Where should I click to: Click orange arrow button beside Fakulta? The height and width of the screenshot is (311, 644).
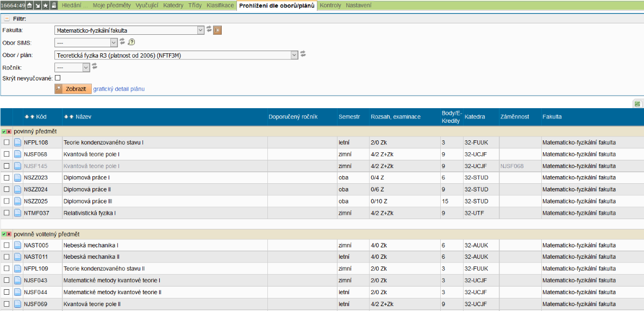[217, 30]
